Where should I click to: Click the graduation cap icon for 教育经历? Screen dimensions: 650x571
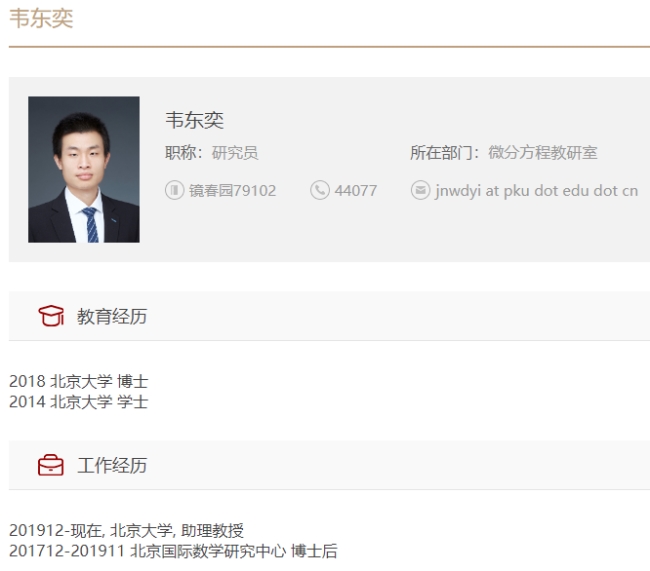pos(50,316)
